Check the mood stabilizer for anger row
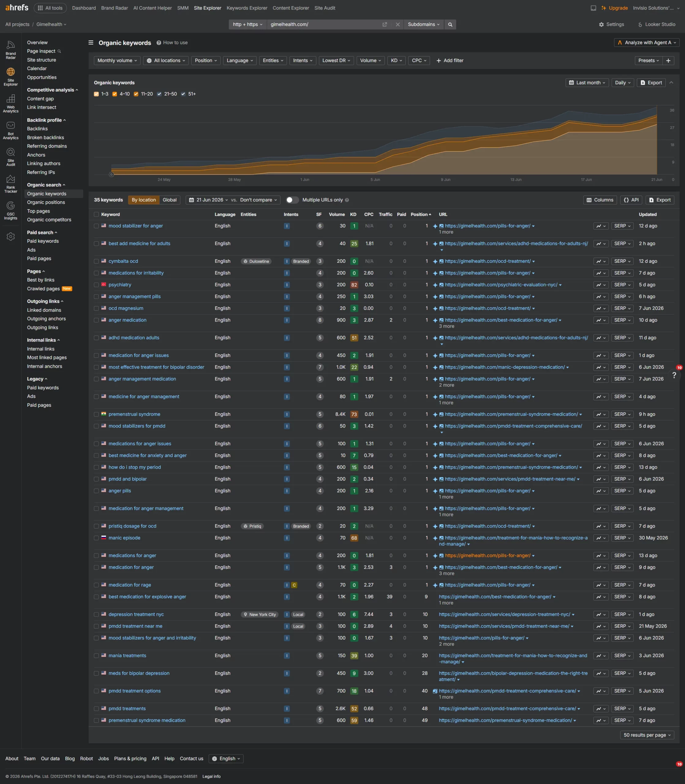 (96, 226)
